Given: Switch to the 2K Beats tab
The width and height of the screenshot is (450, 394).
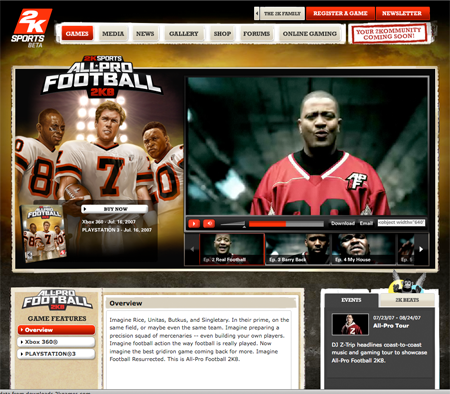Looking at the screenshot, I should coord(407,300).
